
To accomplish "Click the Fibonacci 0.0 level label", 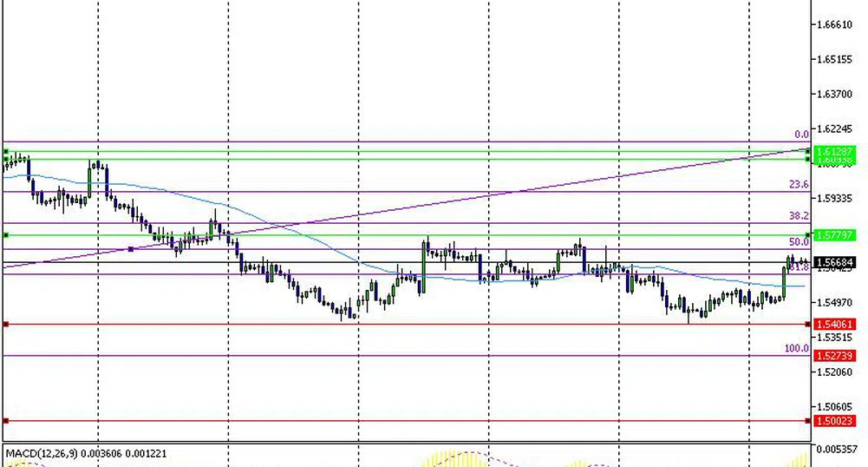I will (x=801, y=135).
